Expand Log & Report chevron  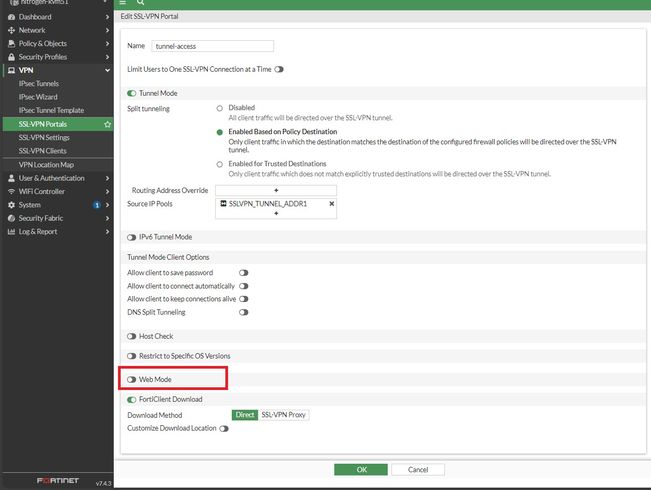point(108,231)
